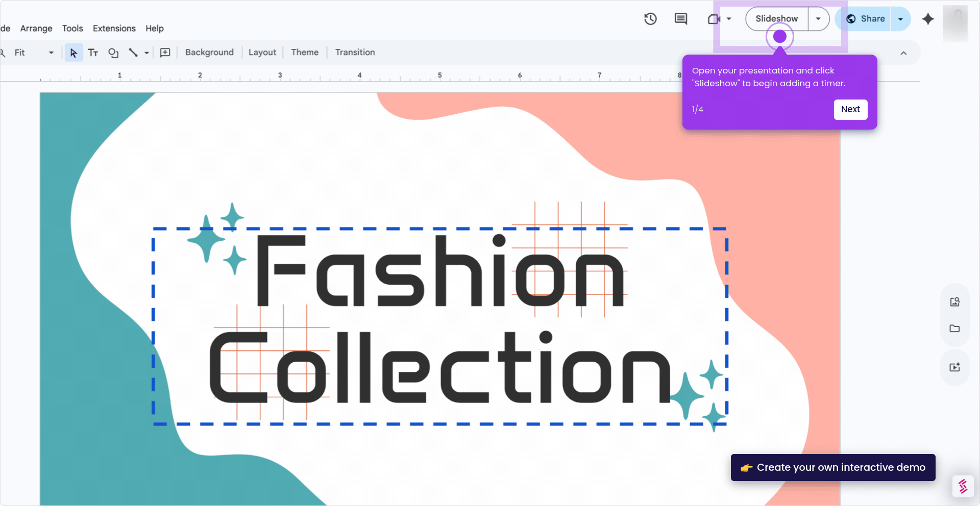Screen dimensions: 980x506
Task: Click Next in the tutorial tooltip
Action: 850,110
